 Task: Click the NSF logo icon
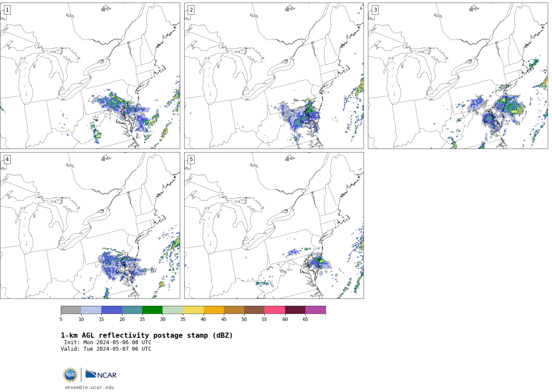tap(70, 375)
